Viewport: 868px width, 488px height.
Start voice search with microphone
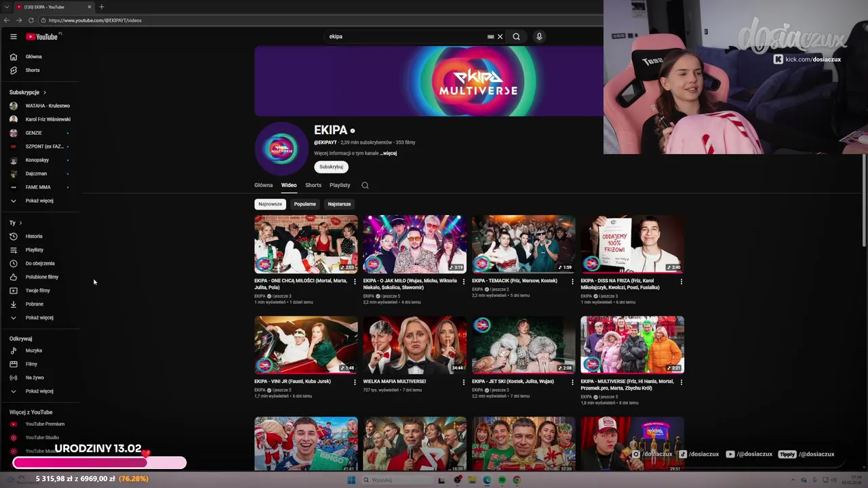[x=539, y=37]
